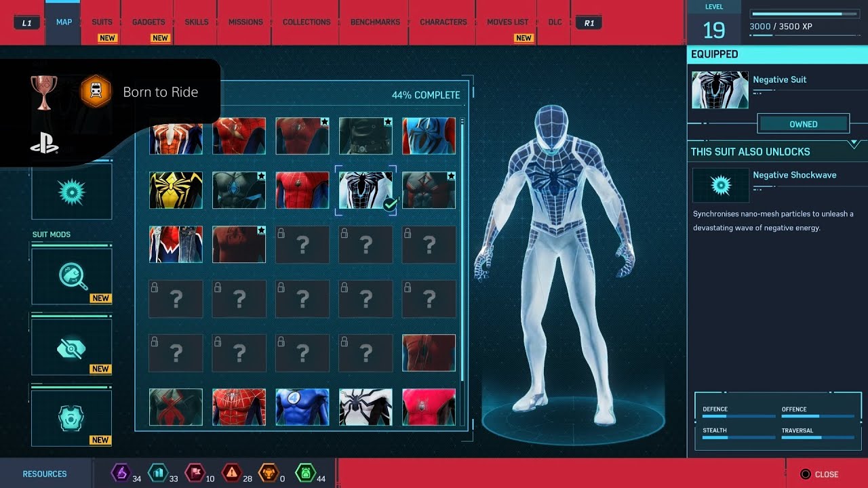Screen dimensions: 868x488
Task: Select the dark suit with red spider bottom-left
Action: (x=176, y=407)
